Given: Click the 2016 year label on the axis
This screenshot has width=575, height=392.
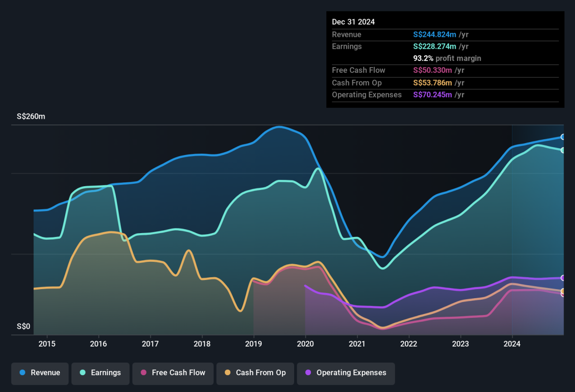Looking at the screenshot, I should 98,344.
